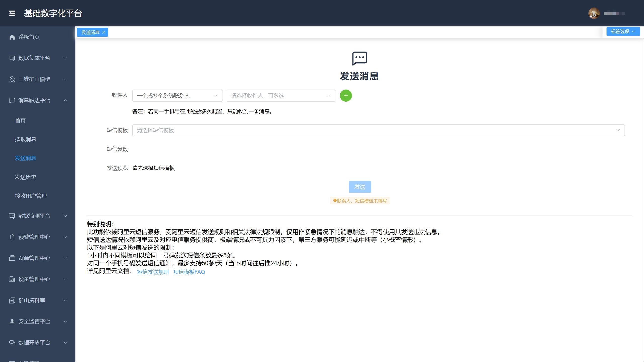Viewport: 644px width, 362px height.
Task: Open the 标签选项 dropdown button
Action: [x=623, y=31]
